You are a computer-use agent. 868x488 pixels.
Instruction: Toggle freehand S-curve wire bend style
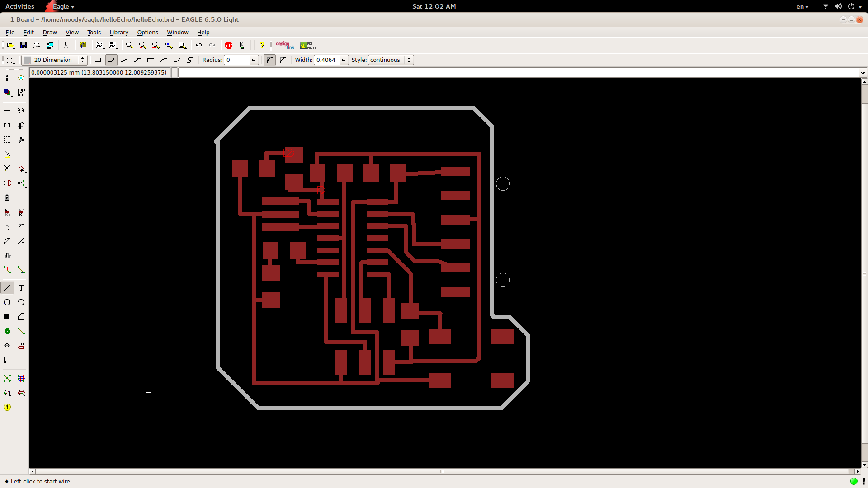click(190, 60)
